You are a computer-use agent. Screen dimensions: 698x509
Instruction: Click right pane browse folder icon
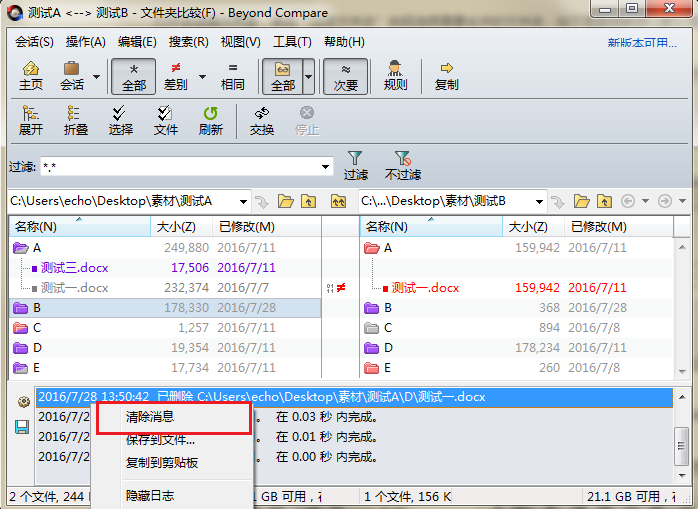pyautogui.click(x=581, y=202)
